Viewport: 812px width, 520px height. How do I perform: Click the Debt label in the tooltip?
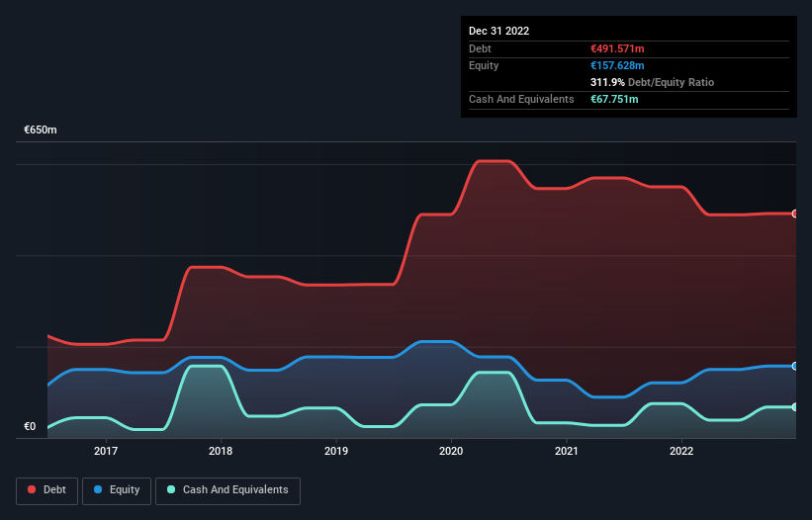pos(480,48)
